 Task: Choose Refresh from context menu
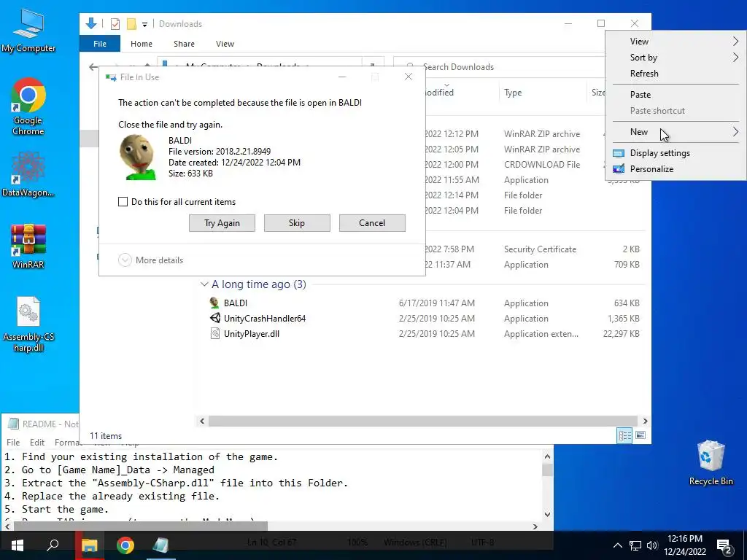click(x=676, y=74)
